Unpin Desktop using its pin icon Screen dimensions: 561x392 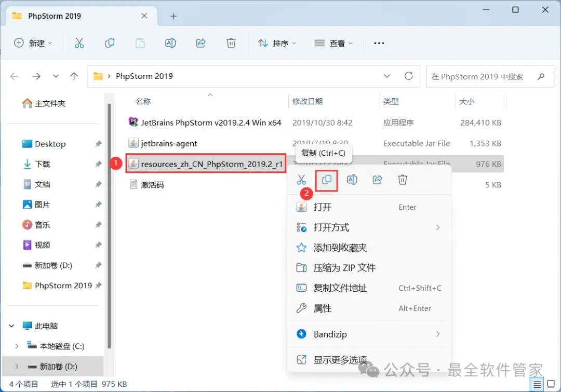coord(98,144)
